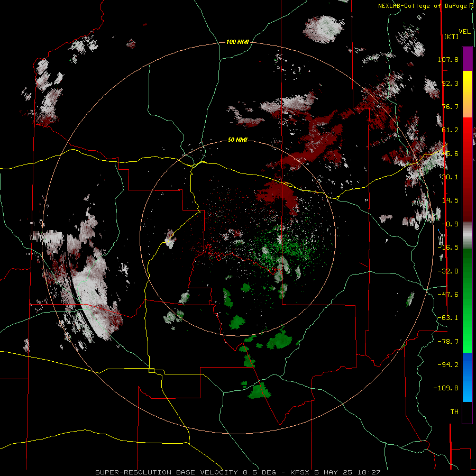The image size is (476, 476).
Task: Click the purple segment of velocity color bar
Action: pyautogui.click(x=467, y=59)
